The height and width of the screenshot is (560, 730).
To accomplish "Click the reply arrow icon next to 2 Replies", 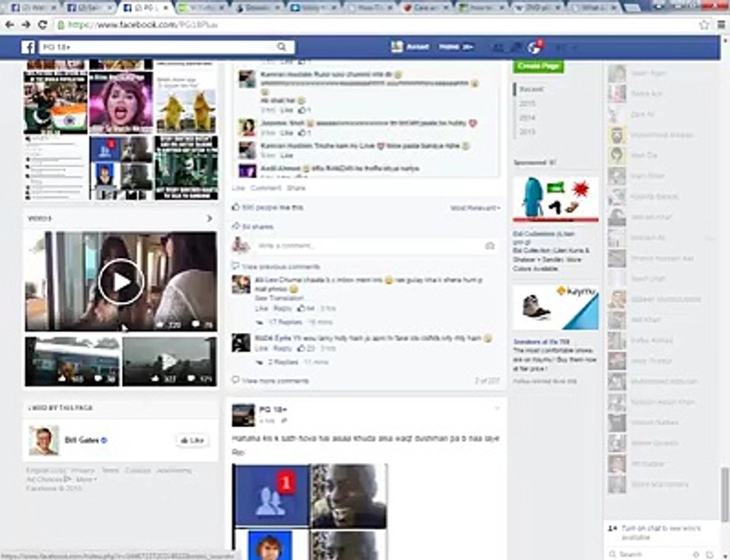I will (x=260, y=362).
